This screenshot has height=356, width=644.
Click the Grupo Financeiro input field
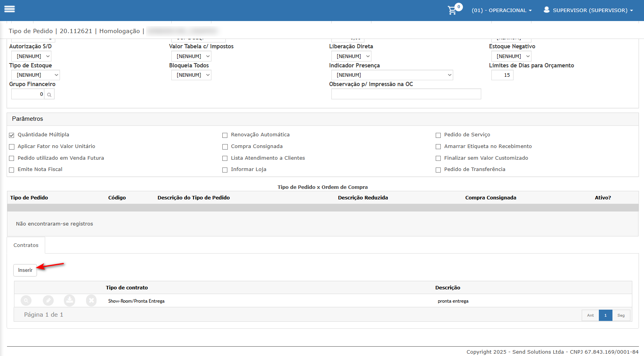28,94
